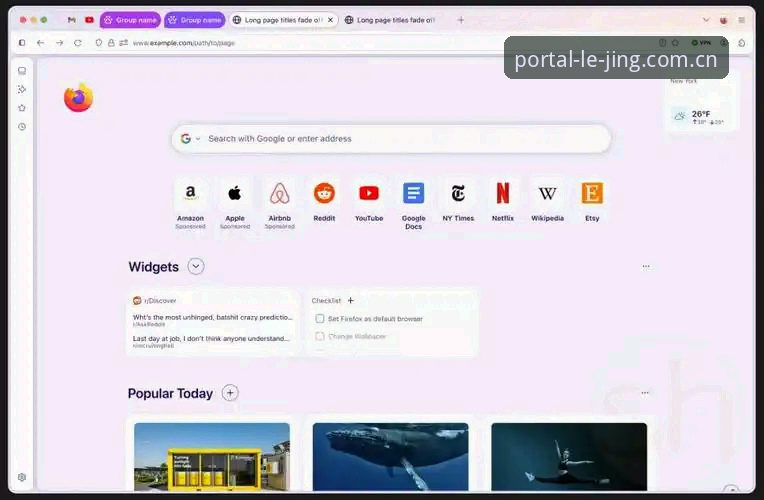Open the r/Discover widget header
Image resolution: width=764 pixels, height=500 pixels.
154,301
